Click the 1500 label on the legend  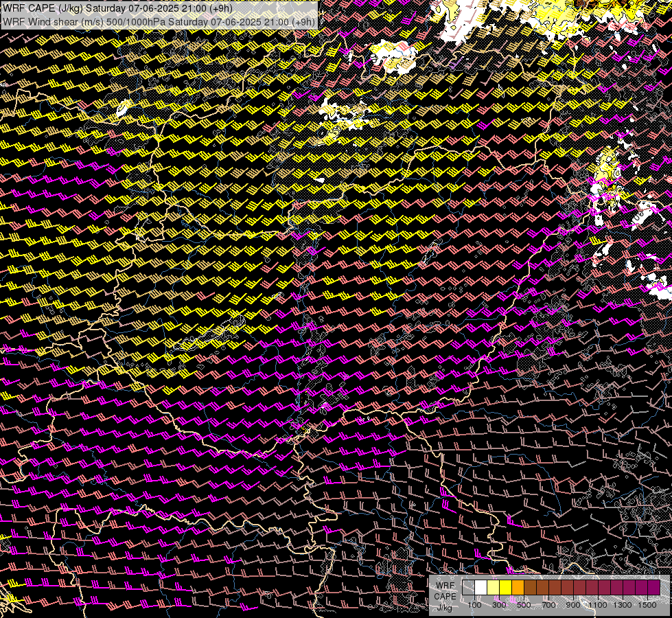coord(647,605)
